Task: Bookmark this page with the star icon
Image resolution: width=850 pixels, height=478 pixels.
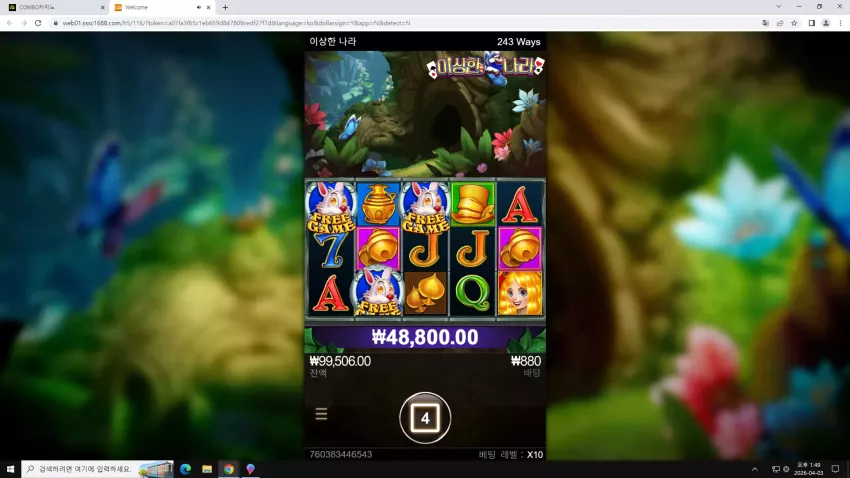Action: coord(794,23)
